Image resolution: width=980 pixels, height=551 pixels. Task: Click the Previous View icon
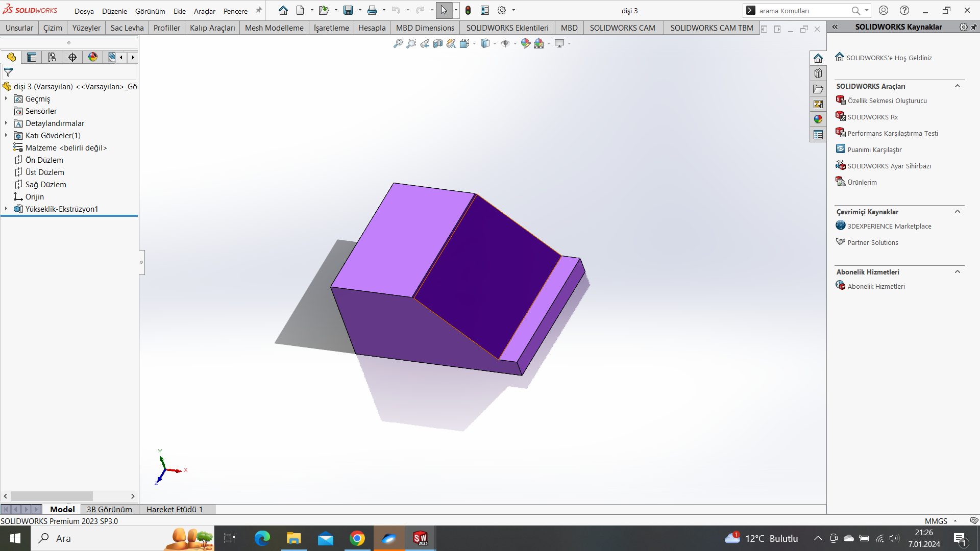pos(425,44)
